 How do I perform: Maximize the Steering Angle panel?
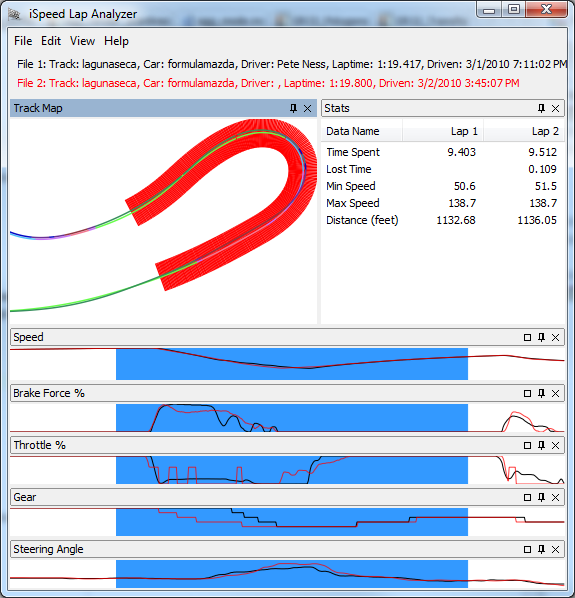[527, 549]
